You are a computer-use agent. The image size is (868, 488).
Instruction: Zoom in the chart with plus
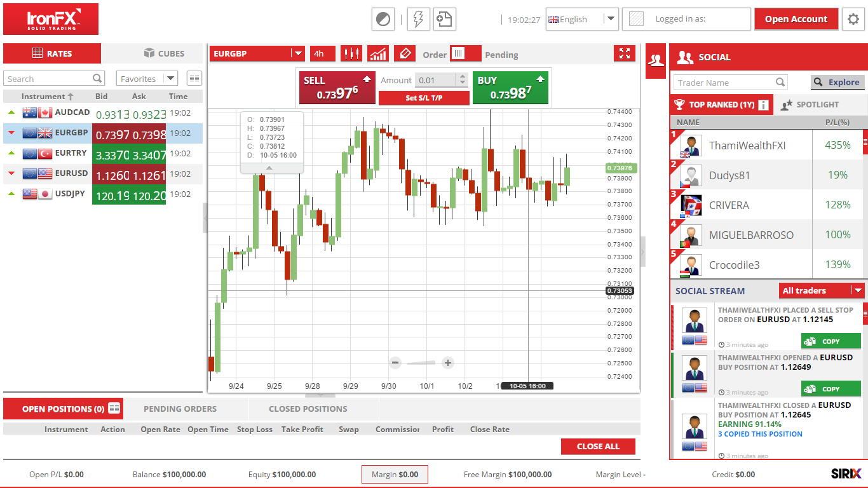448,363
